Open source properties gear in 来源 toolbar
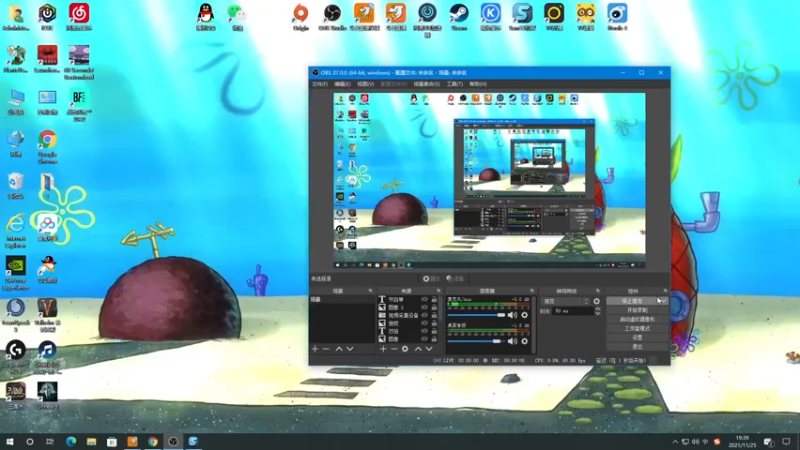 405,349
